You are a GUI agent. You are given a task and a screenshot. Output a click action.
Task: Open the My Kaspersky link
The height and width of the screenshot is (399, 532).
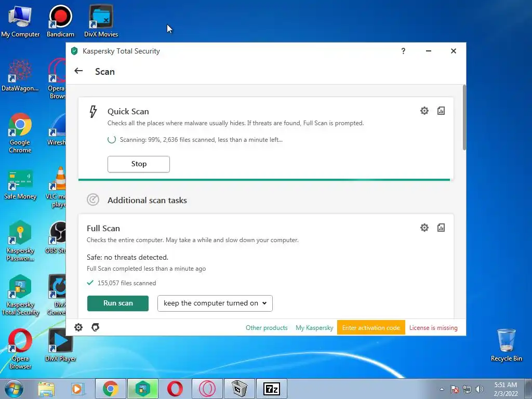click(314, 328)
